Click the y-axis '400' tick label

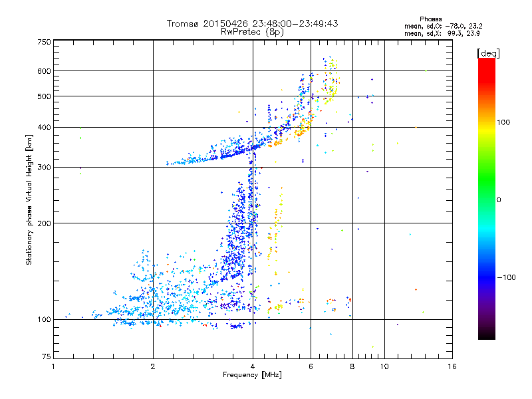[45, 127]
